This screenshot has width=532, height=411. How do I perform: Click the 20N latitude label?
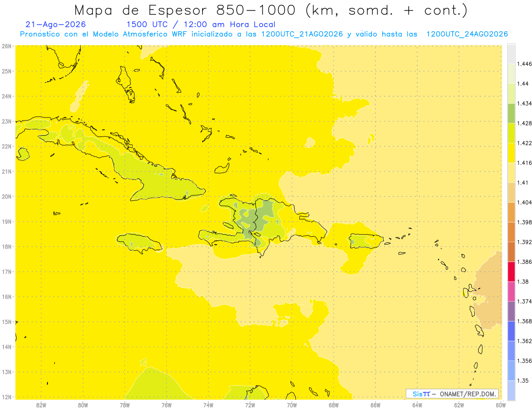pyautogui.click(x=6, y=196)
